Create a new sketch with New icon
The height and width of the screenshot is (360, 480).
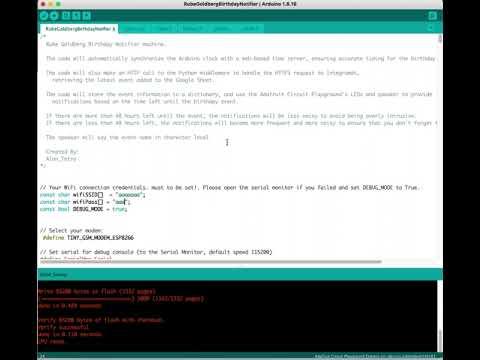pos(66,16)
